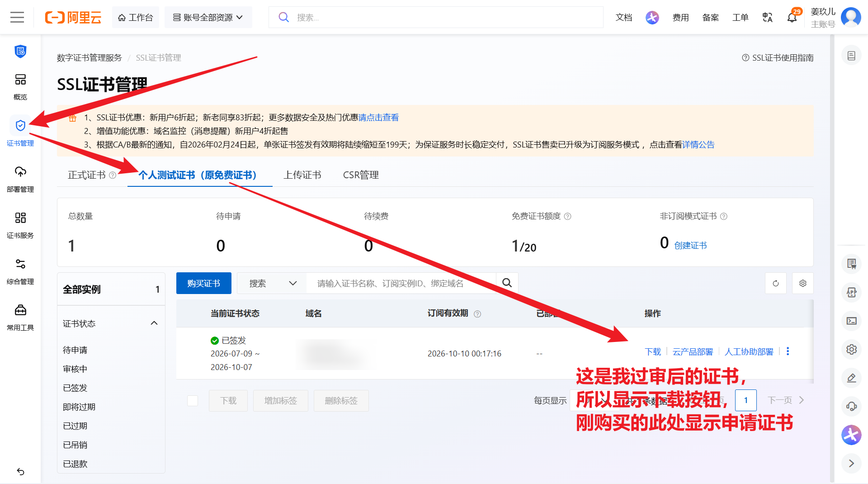Open the 概览 overview sidebar icon
Viewport: 868px width, 484px height.
pos(20,86)
